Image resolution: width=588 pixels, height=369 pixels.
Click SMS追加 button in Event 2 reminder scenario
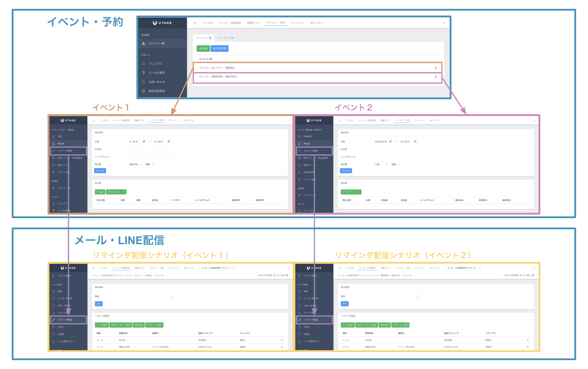pos(385,325)
